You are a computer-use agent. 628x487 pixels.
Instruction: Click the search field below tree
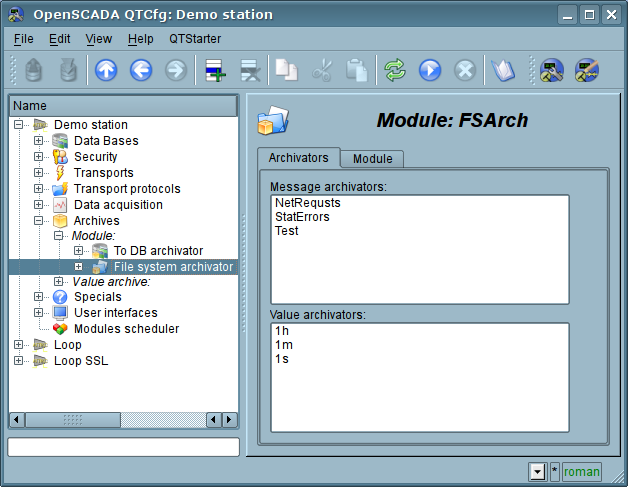click(123, 447)
